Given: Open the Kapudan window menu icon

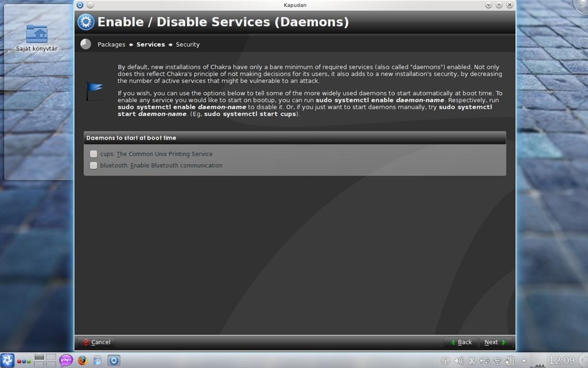Looking at the screenshot, I should pyautogui.click(x=79, y=5).
